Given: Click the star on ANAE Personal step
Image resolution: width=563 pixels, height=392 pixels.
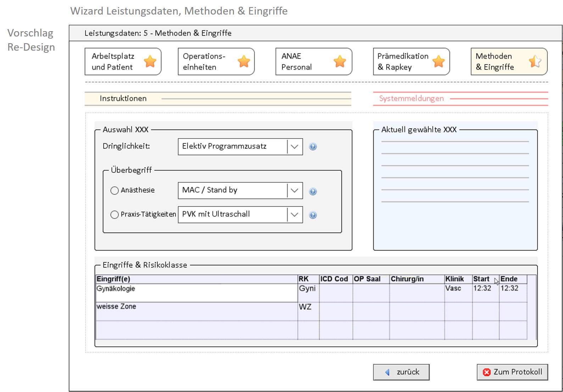Looking at the screenshot, I should coord(340,62).
